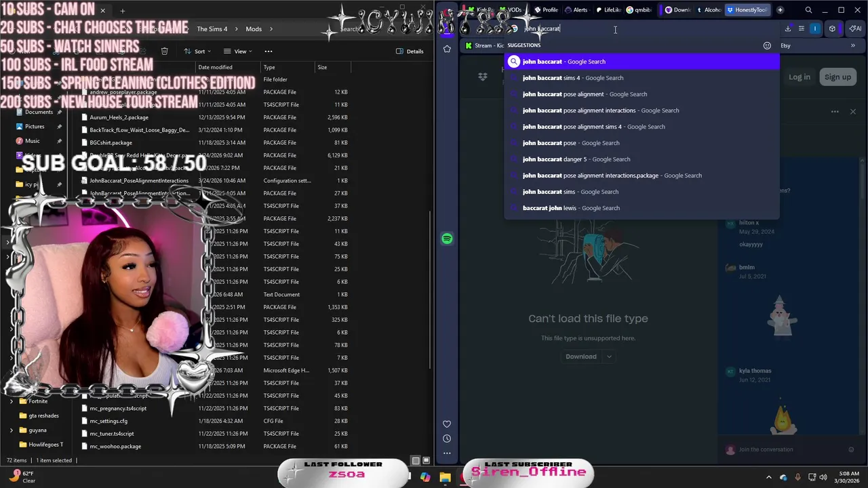Open gta reshades folder in sidebar
868x488 pixels.
click(x=43, y=415)
